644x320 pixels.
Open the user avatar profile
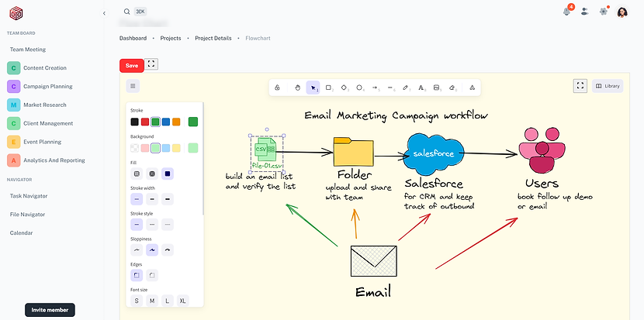point(622,12)
